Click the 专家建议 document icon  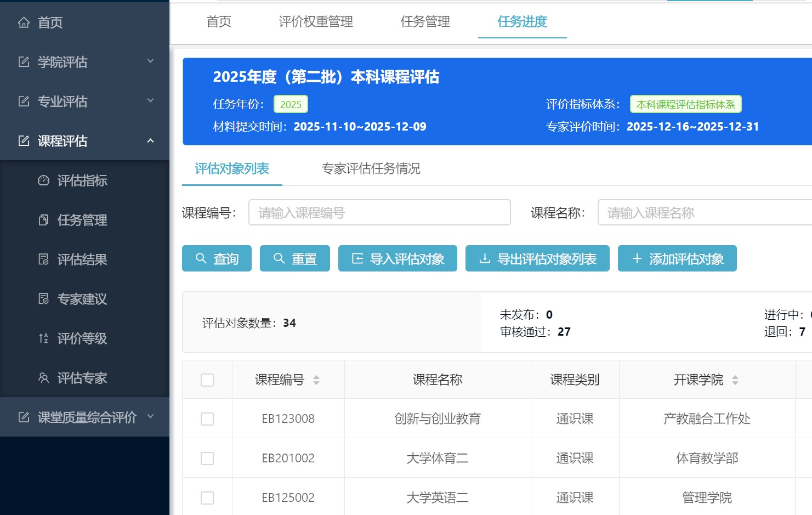(43, 299)
